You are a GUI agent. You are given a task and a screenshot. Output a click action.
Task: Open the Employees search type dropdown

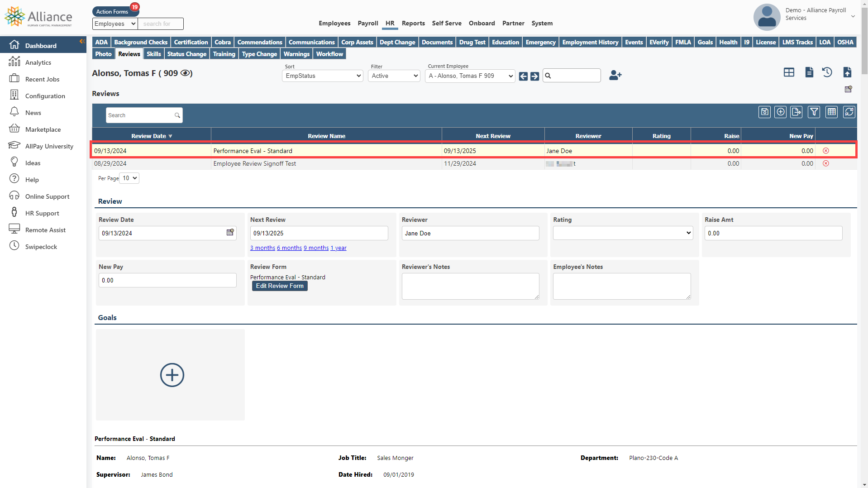tap(115, 24)
